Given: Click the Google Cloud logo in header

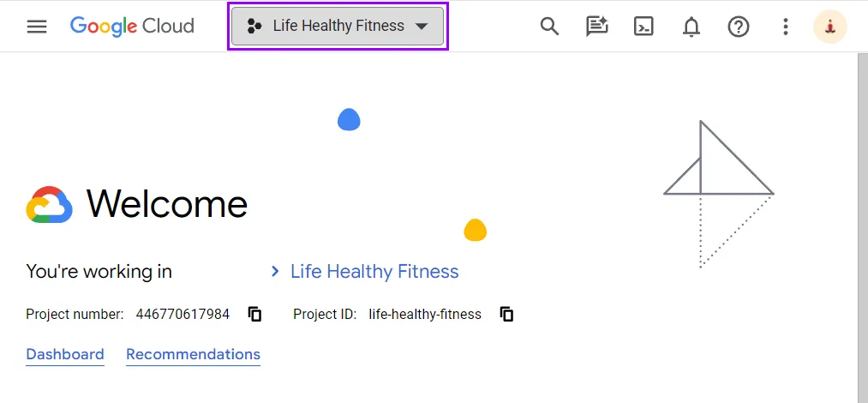Looking at the screenshot, I should click(132, 26).
